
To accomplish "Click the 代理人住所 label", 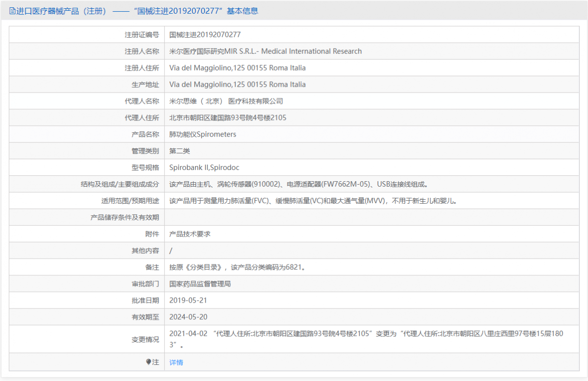I will [142, 118].
